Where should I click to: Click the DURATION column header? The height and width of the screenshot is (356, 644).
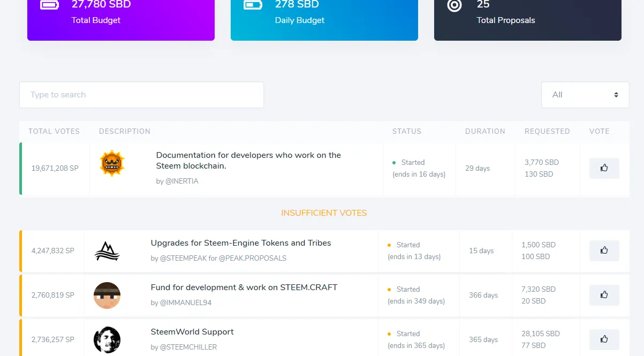tap(485, 131)
